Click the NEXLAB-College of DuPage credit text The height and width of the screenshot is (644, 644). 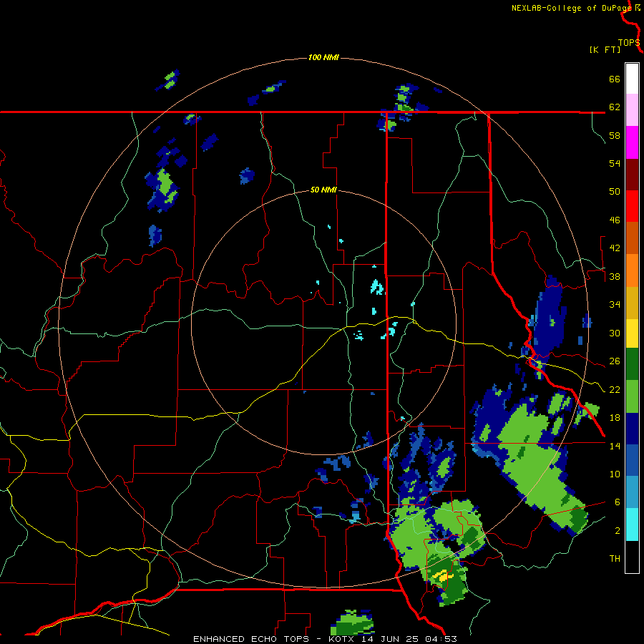click(571, 8)
